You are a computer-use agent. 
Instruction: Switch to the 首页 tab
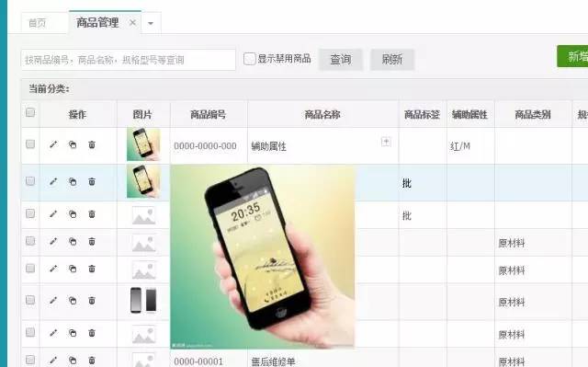click(38, 23)
